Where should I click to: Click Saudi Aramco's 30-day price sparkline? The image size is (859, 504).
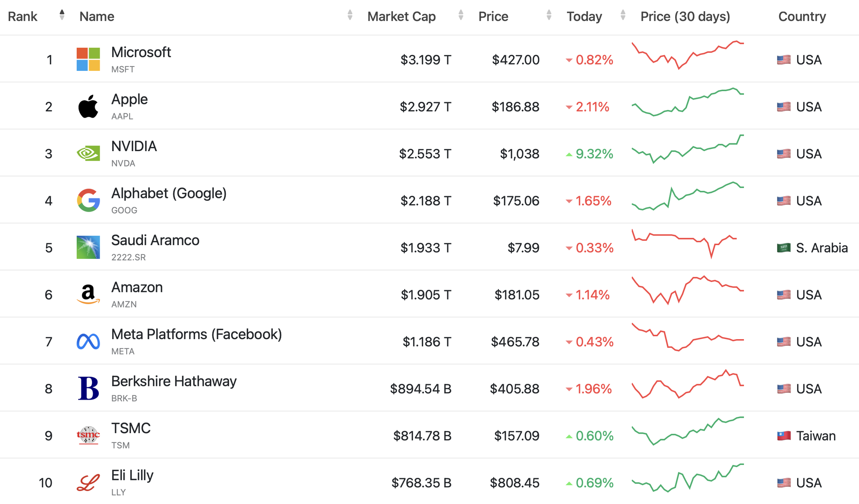click(x=685, y=244)
